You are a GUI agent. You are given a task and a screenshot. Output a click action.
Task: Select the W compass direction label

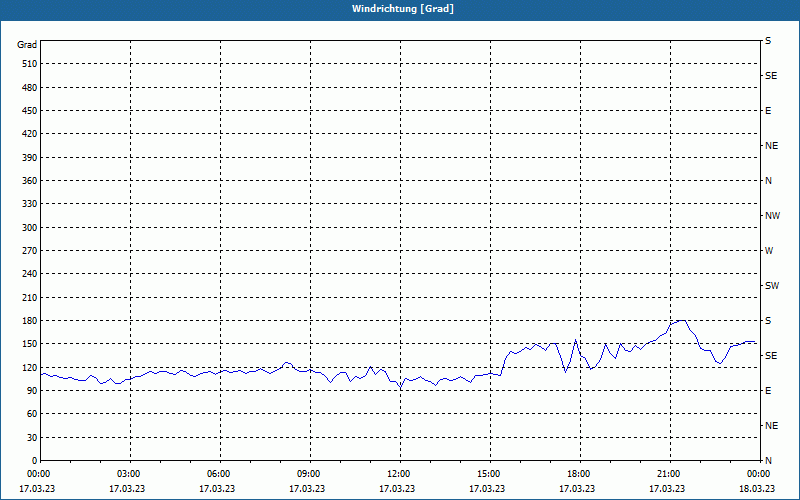(x=769, y=251)
